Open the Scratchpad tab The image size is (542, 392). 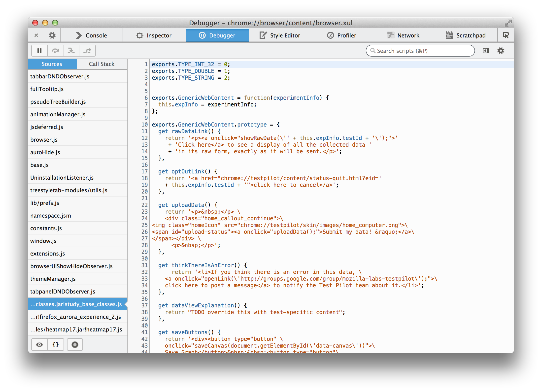coord(466,35)
